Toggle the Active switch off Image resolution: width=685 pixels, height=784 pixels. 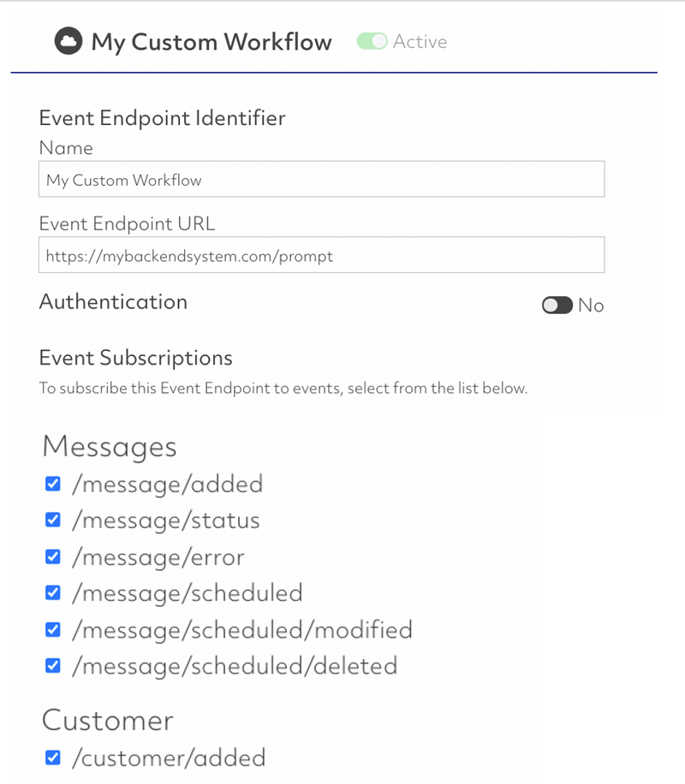(x=373, y=40)
